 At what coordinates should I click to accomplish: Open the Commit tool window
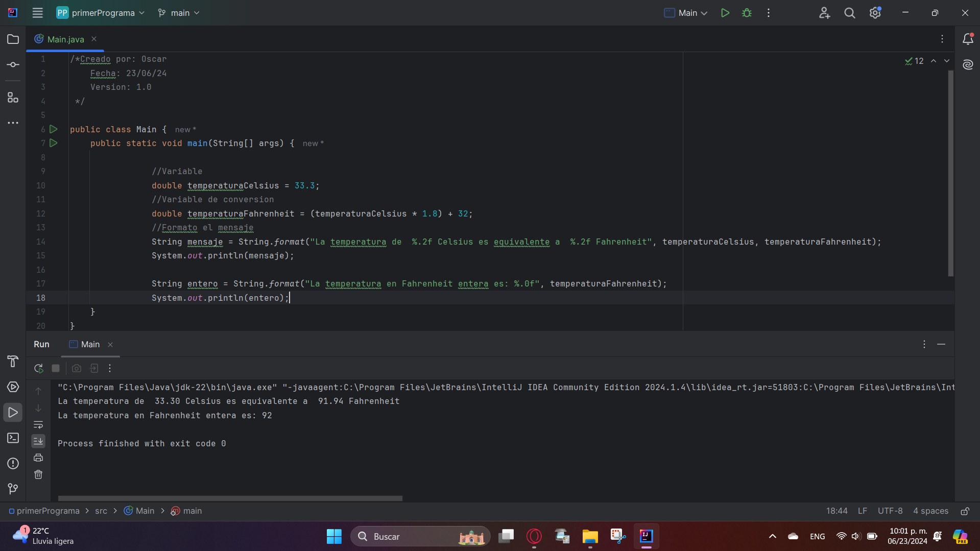click(13, 65)
